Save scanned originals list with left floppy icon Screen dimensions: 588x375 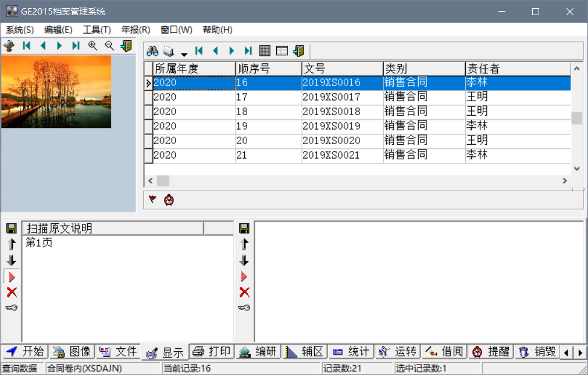point(12,228)
